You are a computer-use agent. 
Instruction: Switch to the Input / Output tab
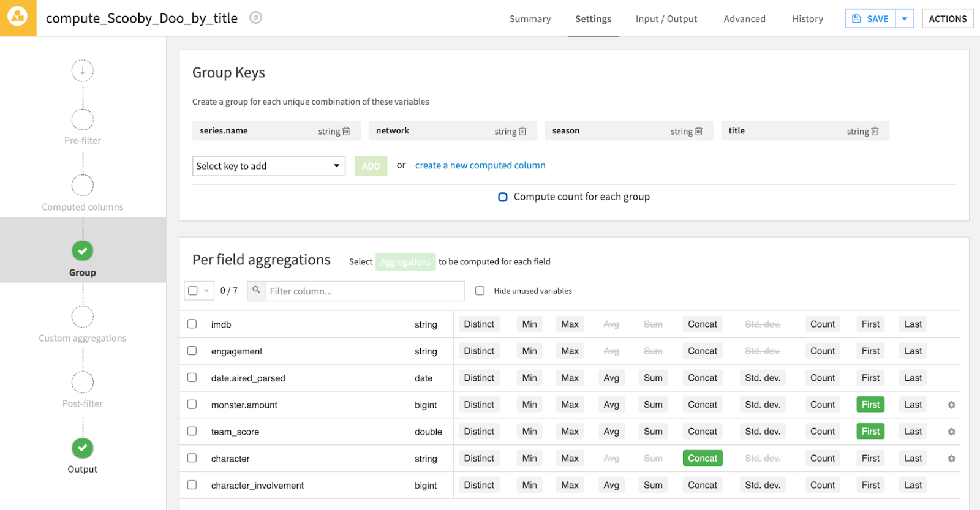pos(666,19)
